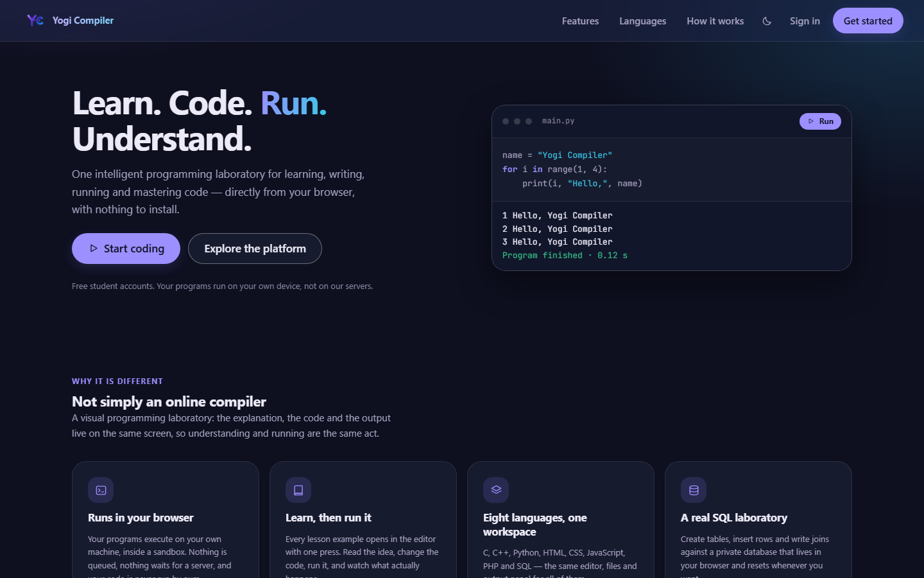Click Explore the platform button
This screenshot has height=578, width=924.
click(255, 249)
